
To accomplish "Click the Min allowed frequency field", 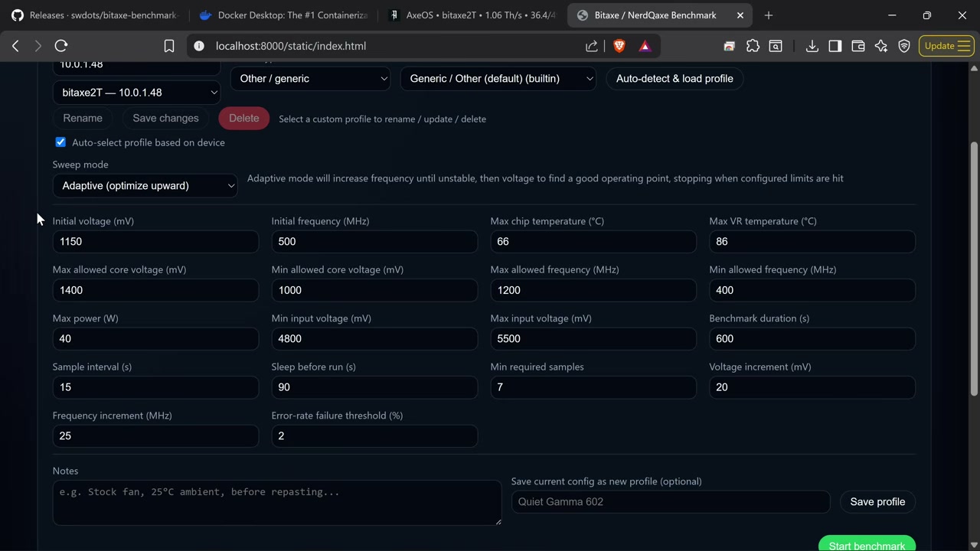I will [812, 290].
